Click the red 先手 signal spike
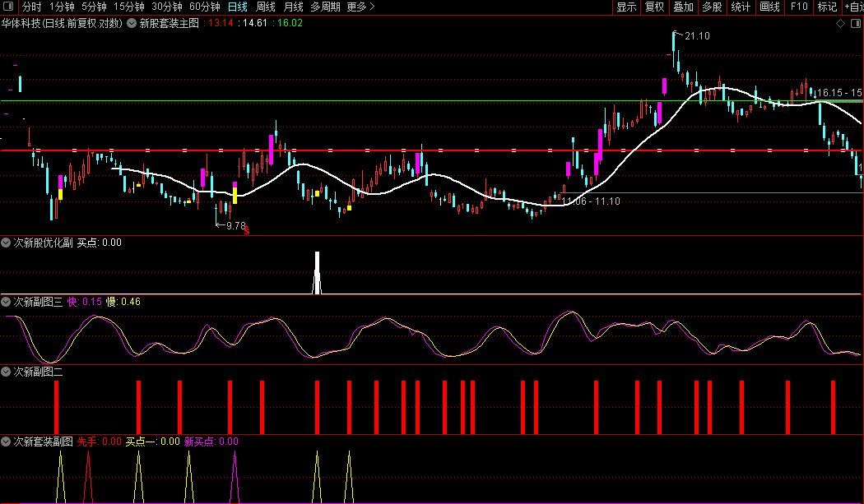Viewport: 864px width, 504px height. click(87, 477)
